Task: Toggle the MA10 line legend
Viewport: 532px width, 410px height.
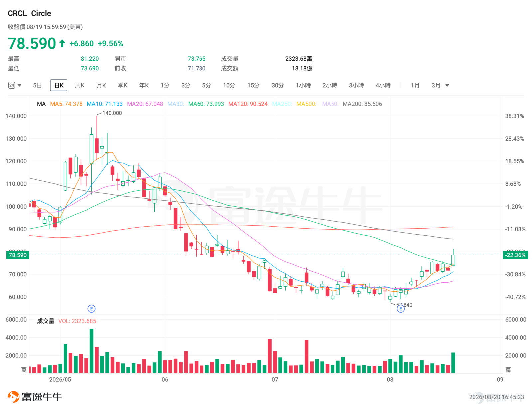Action: [x=105, y=104]
